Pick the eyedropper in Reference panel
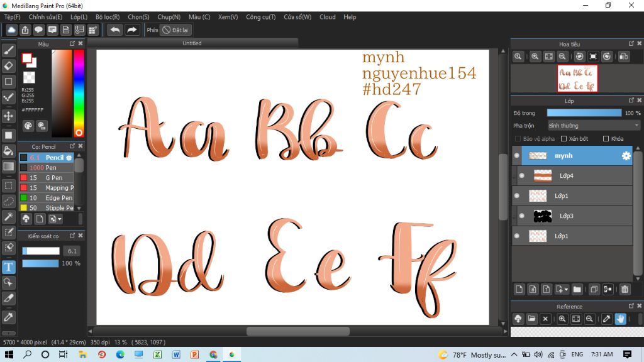Screen dimensions: 644x362 coord(607,319)
